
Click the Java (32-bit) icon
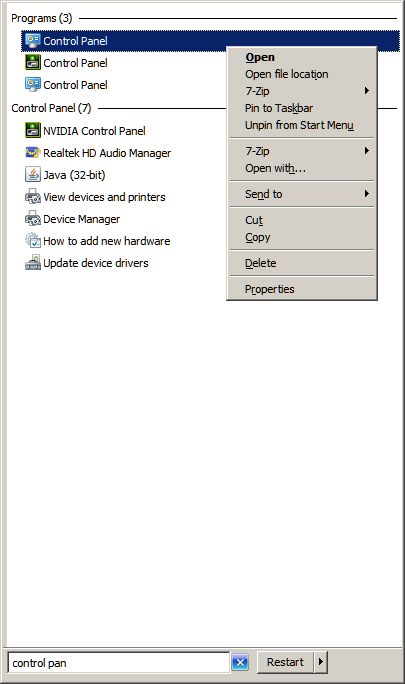point(33,174)
